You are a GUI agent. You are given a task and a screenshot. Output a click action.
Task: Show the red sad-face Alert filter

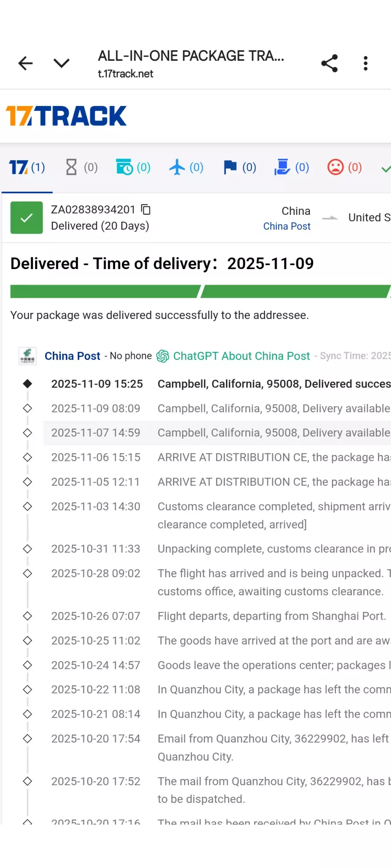click(x=345, y=168)
